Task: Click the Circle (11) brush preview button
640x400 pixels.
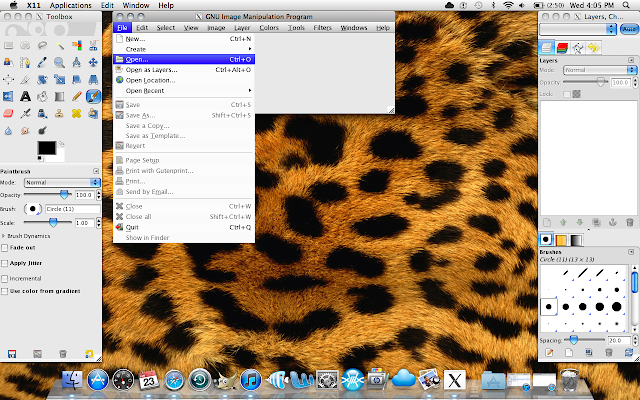Action: click(x=33, y=209)
